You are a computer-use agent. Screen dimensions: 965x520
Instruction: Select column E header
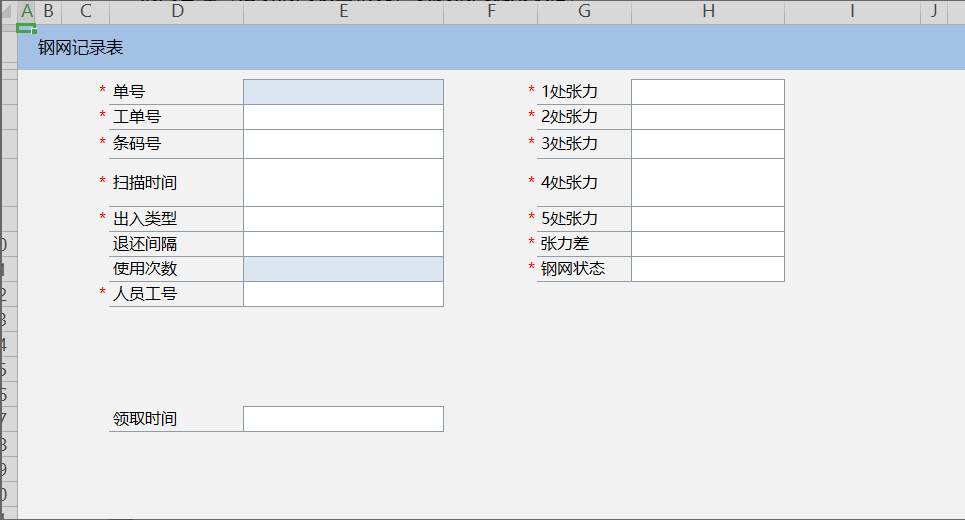click(343, 12)
